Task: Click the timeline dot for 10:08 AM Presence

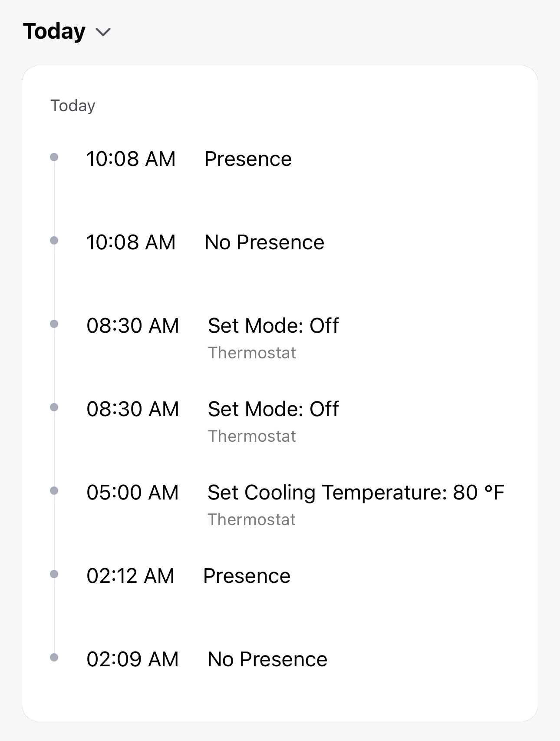Action: click(x=54, y=157)
